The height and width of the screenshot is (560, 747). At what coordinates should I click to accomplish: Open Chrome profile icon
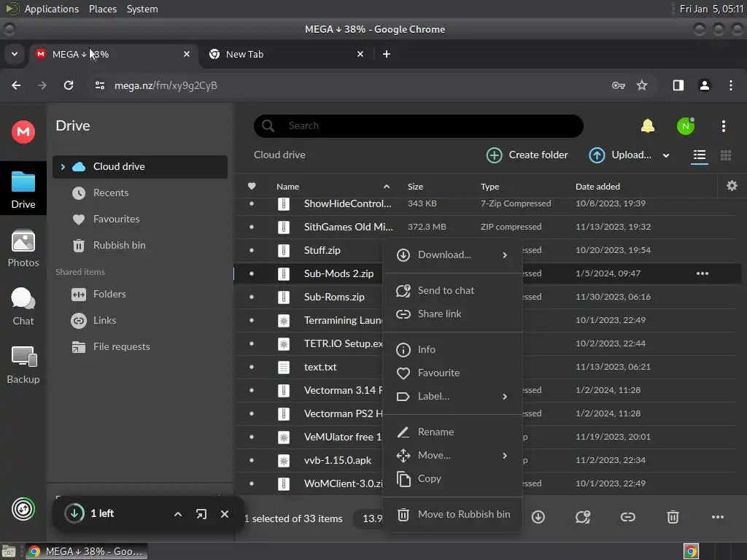[x=705, y=85]
